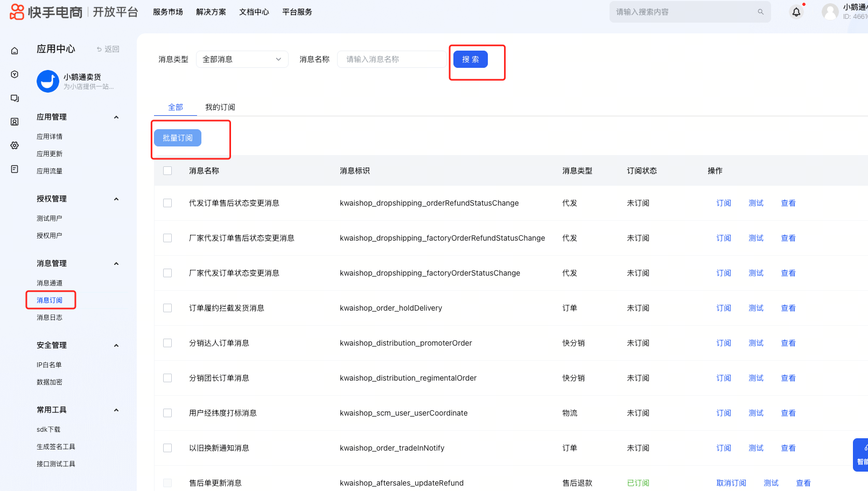
Task: Check the 用户经纬度打标消息 row checkbox
Action: point(167,413)
